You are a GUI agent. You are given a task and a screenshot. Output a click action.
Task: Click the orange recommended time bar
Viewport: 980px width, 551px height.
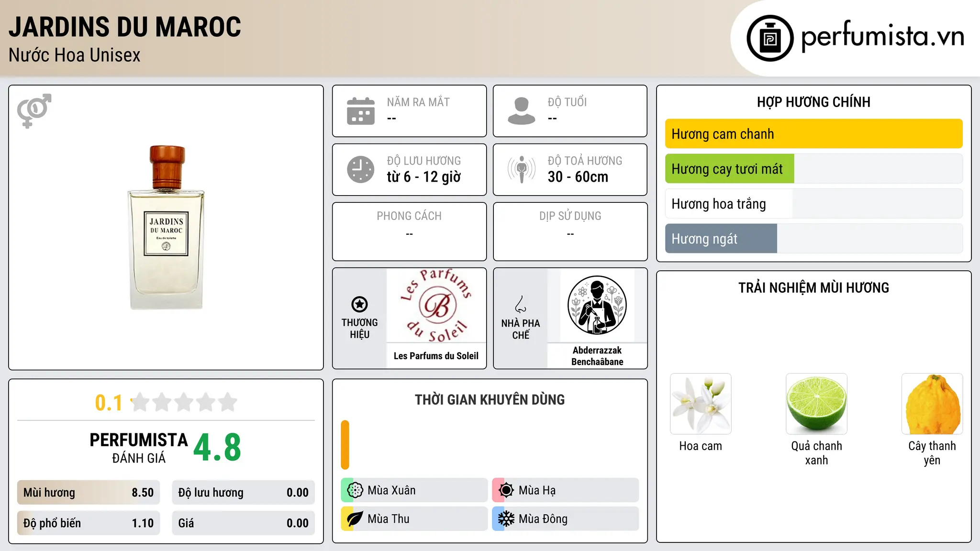tap(345, 445)
